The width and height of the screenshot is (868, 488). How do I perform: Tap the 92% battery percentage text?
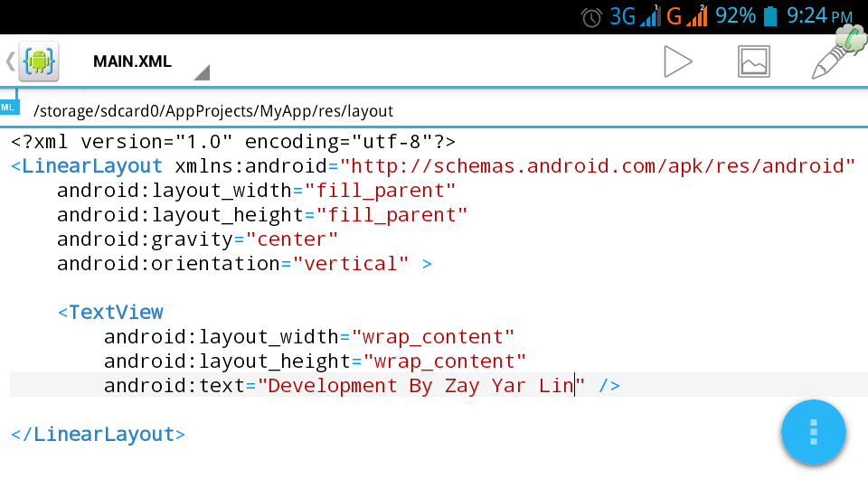[x=735, y=16]
